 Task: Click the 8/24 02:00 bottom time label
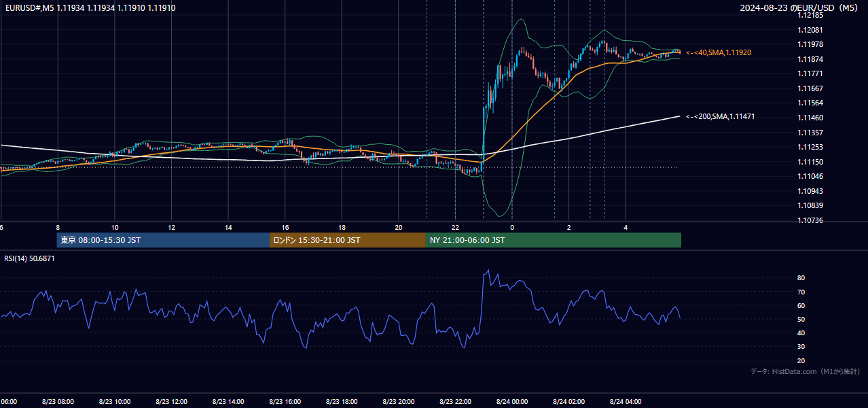pos(569,402)
